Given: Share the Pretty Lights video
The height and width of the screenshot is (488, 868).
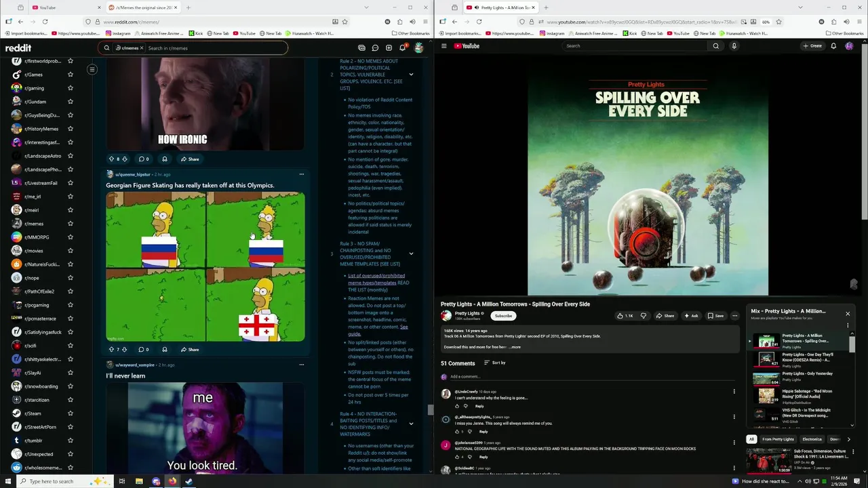Looking at the screenshot, I should coord(665,316).
